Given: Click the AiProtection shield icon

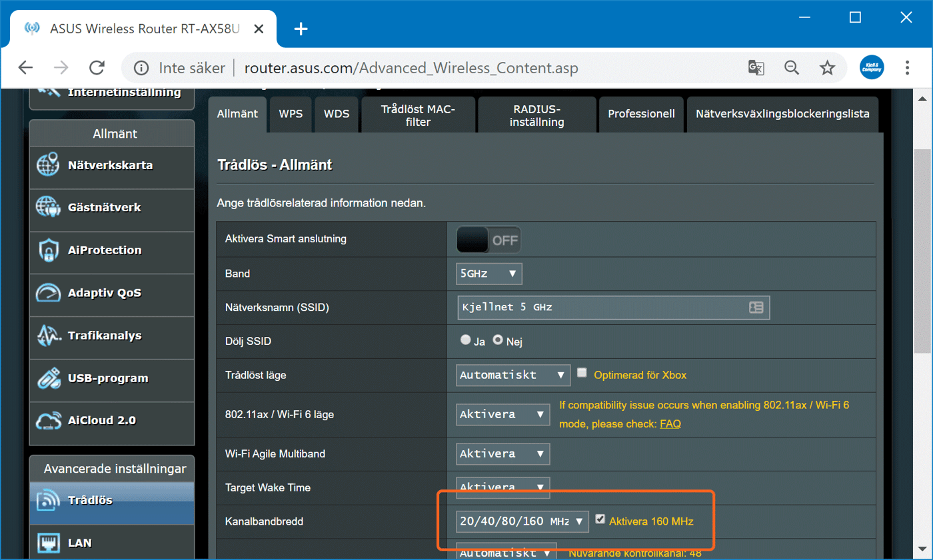Looking at the screenshot, I should [49, 250].
